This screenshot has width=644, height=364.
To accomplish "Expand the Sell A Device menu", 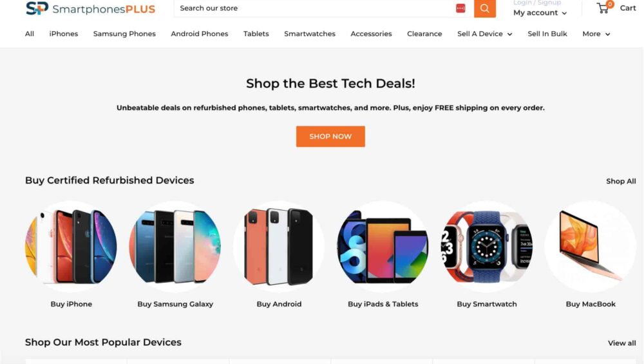I will coord(485,34).
